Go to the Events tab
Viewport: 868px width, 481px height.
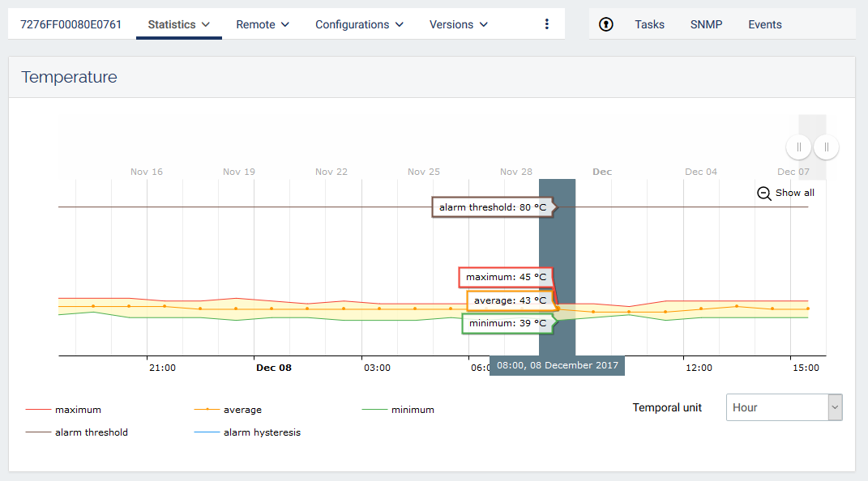(764, 24)
